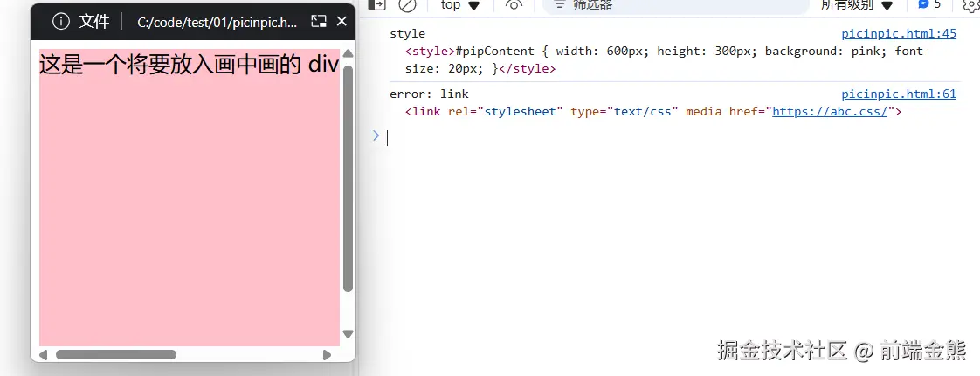The width and height of the screenshot is (980, 376).
Task: Clear the console with the circle-slash icon
Action: [407, 5]
